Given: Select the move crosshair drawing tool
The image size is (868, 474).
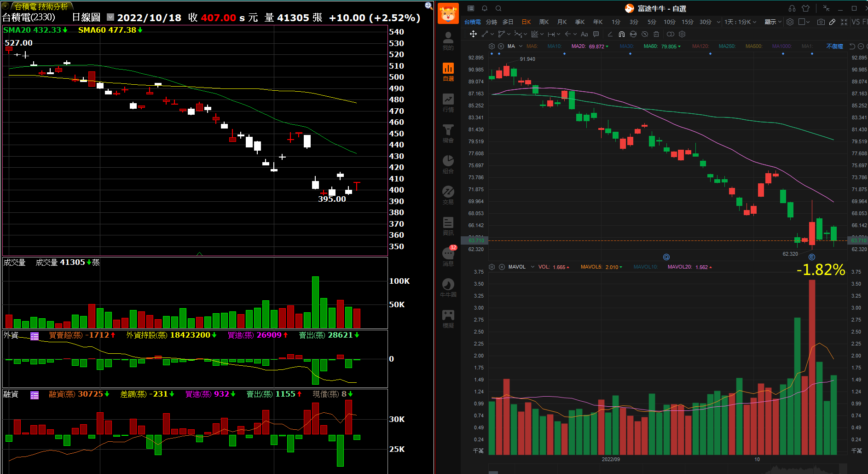Looking at the screenshot, I should (473, 34).
